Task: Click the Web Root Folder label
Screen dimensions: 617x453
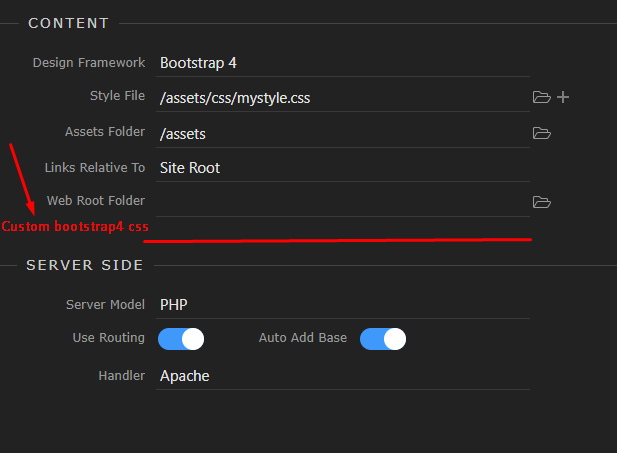Action: (x=96, y=201)
